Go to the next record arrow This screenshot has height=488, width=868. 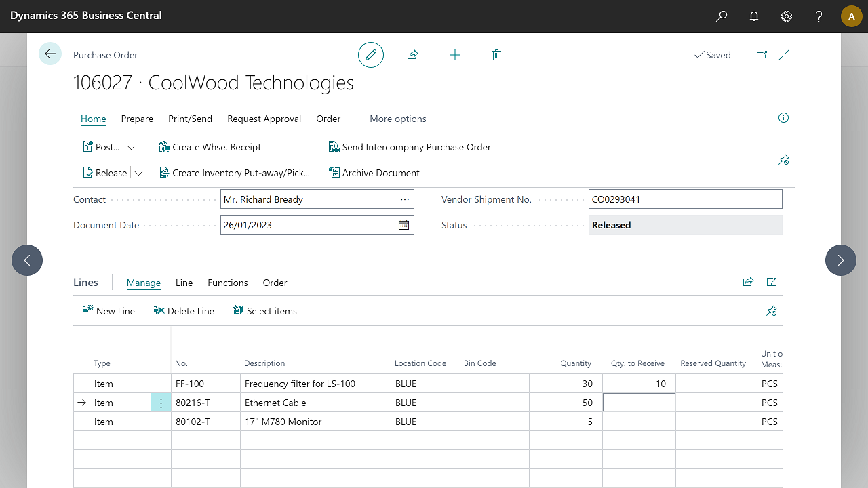tap(841, 260)
